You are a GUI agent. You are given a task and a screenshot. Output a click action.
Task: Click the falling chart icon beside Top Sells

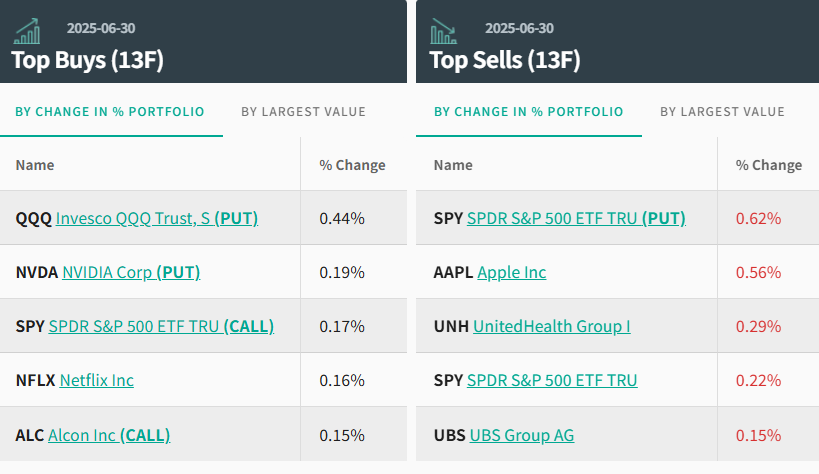pos(443,31)
